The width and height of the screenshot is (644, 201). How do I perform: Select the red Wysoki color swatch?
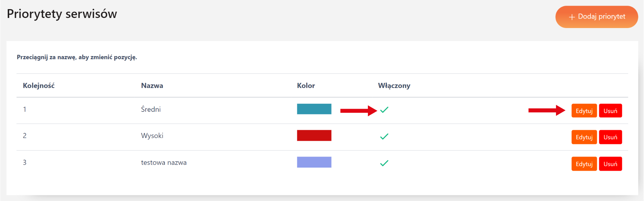coord(314,135)
